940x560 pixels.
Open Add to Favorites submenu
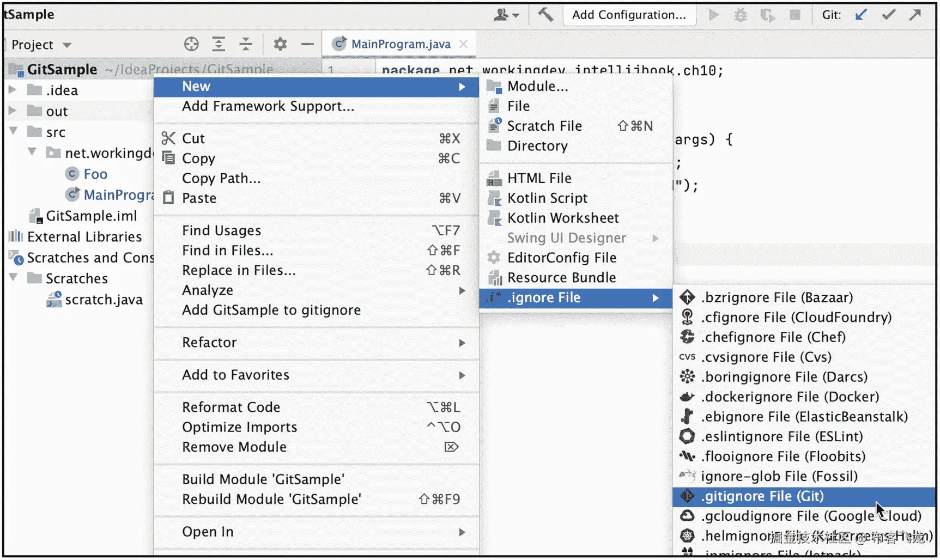pos(316,375)
